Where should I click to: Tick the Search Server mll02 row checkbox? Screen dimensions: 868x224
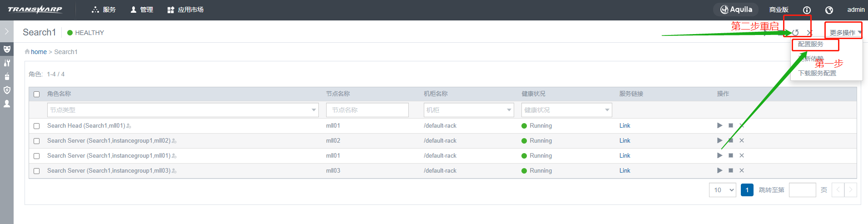tap(37, 141)
